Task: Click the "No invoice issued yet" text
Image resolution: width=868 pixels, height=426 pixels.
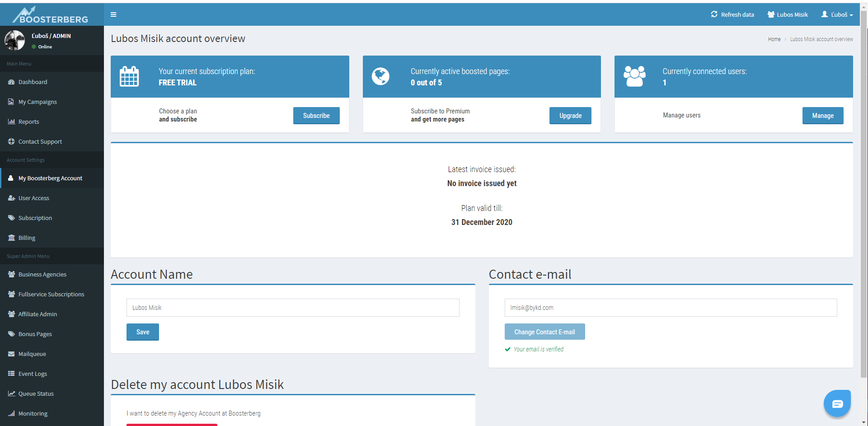Action: (482, 183)
